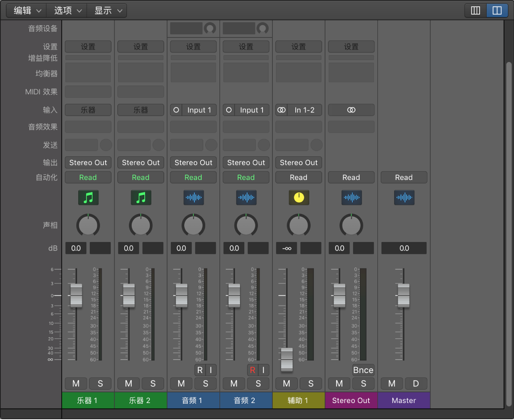The height and width of the screenshot is (420, 514).
Task: Click the 辅助 1 volume fader
Action: [287, 360]
